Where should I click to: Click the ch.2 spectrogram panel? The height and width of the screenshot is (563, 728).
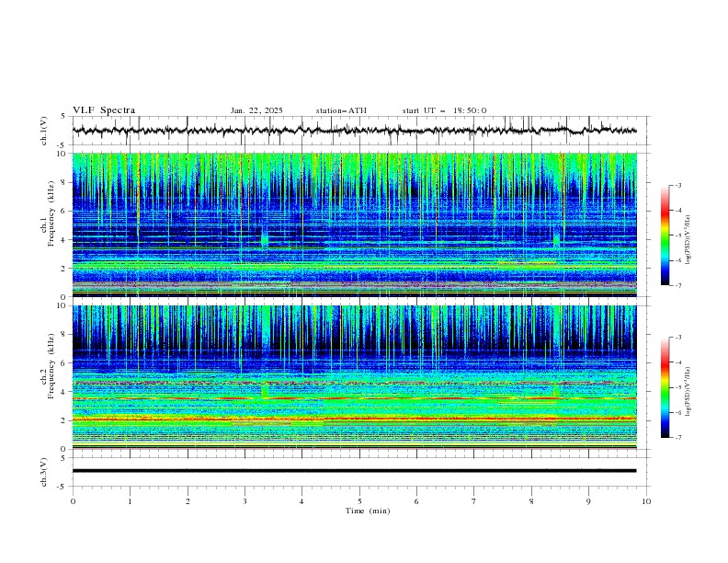tap(354, 377)
